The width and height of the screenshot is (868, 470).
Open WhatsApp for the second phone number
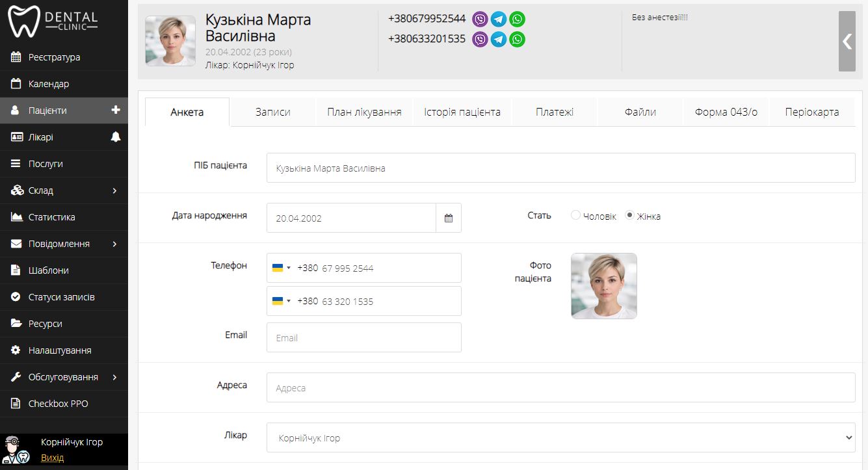(x=517, y=39)
